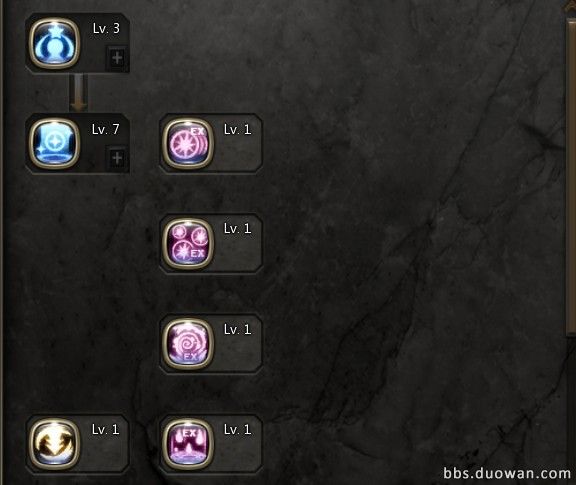Click the Lv. 1 label beside the stacked-discs skill
This screenshot has width=576, height=485.
coord(238,129)
